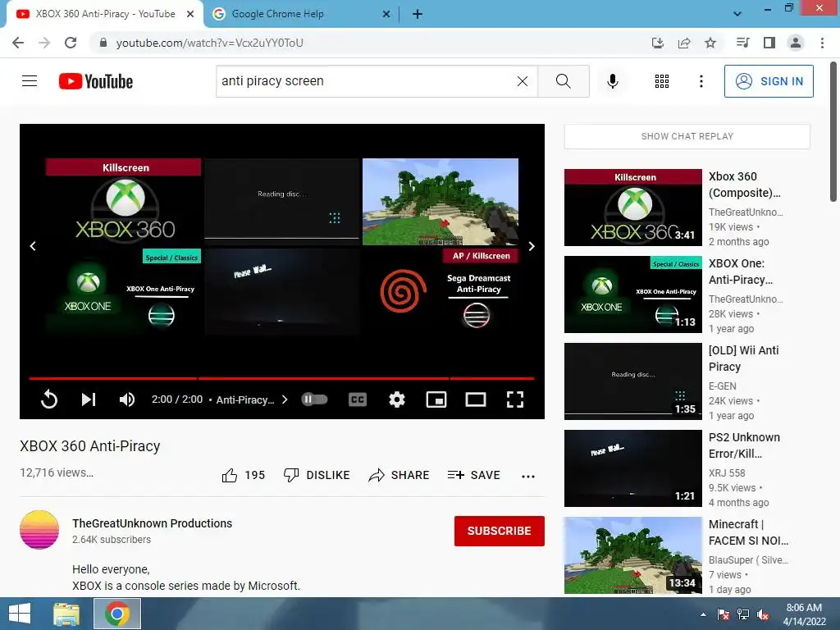Open the Chrome side panel icon

coord(769,43)
